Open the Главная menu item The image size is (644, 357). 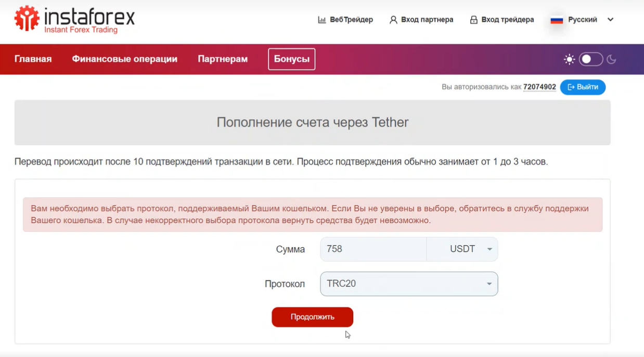(x=33, y=59)
